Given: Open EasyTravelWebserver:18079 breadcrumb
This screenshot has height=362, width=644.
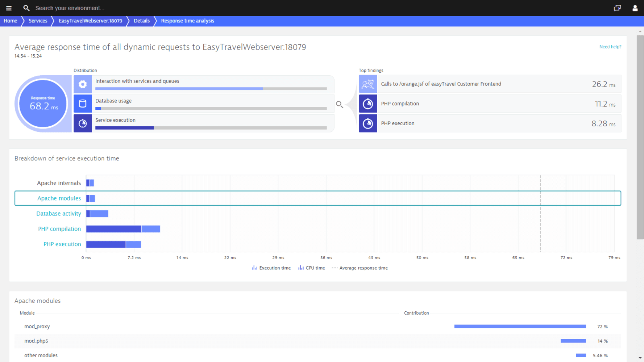Looking at the screenshot, I should click(91, 21).
